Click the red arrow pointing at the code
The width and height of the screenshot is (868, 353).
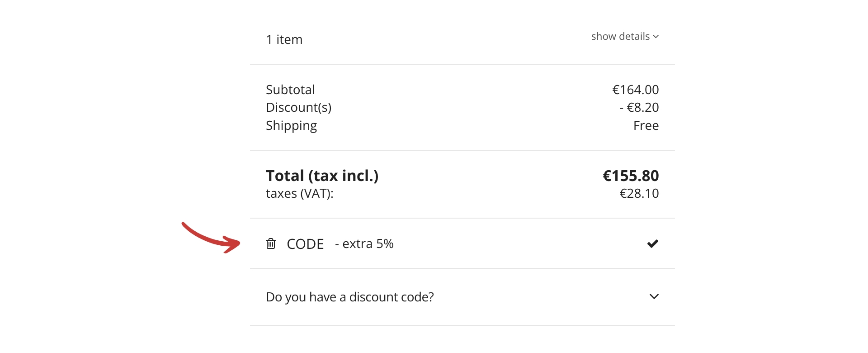212,238
